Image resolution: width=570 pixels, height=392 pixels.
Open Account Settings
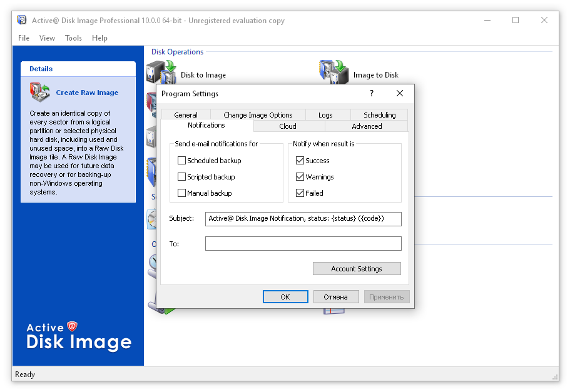pyautogui.click(x=357, y=268)
